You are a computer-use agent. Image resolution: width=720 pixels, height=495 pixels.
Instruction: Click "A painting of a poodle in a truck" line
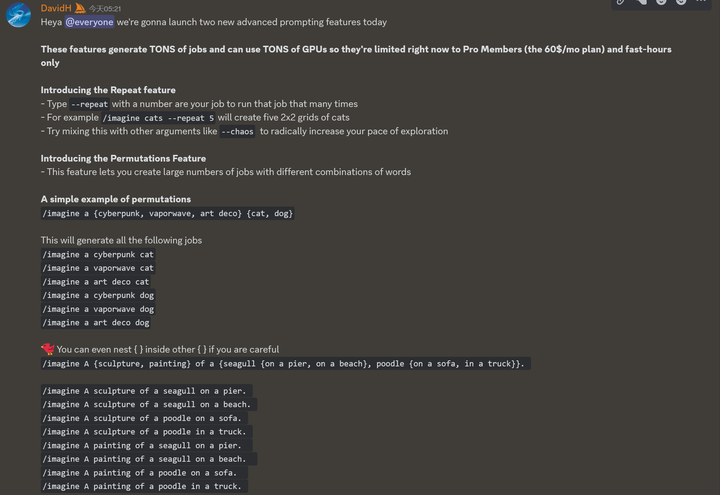tap(142, 486)
